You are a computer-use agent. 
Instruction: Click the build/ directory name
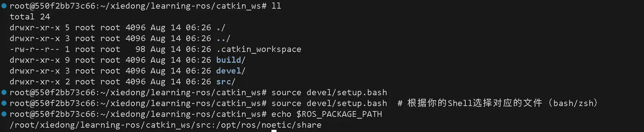(x=231, y=60)
